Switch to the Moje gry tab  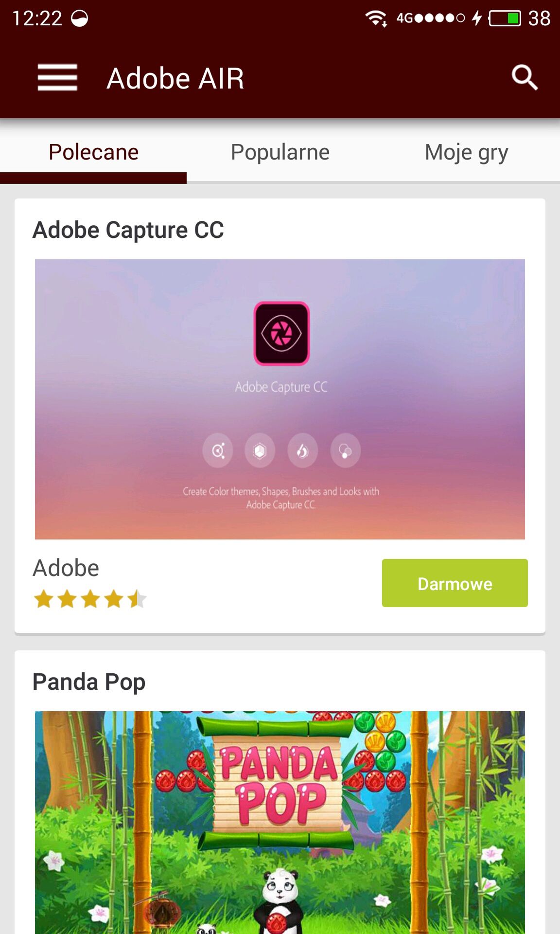pos(467,152)
